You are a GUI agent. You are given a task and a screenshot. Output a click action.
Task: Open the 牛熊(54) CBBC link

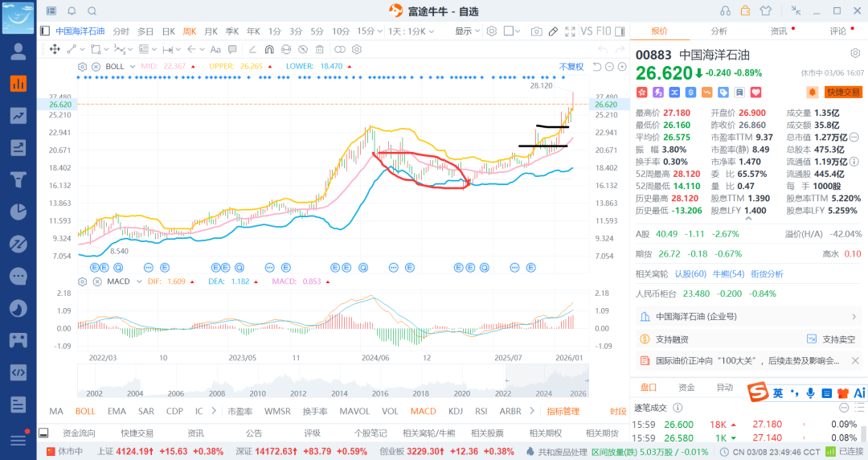[728, 273]
